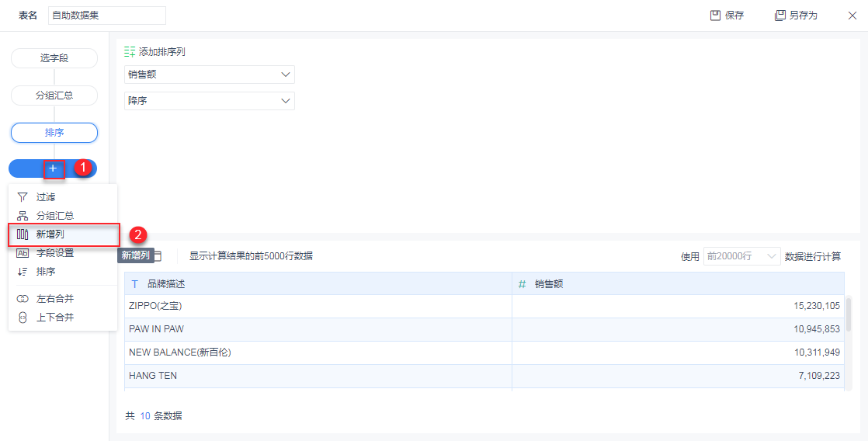Select 左右合并 menu entry
The image size is (868, 441).
(63, 299)
